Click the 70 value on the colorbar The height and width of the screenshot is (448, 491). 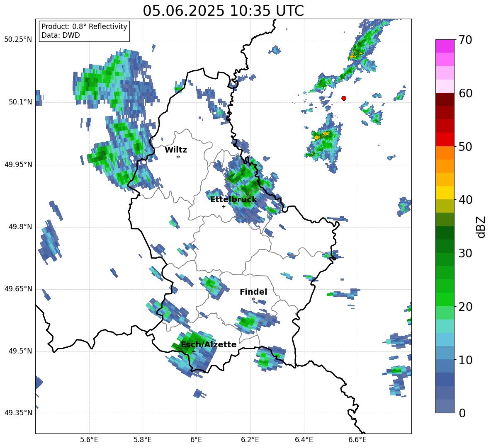(x=465, y=40)
